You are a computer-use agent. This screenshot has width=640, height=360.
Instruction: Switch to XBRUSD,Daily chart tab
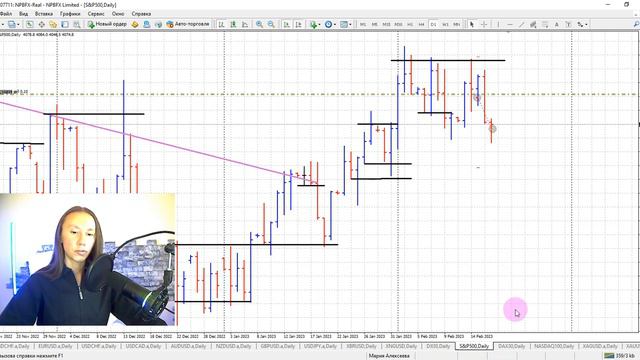pos(361,346)
